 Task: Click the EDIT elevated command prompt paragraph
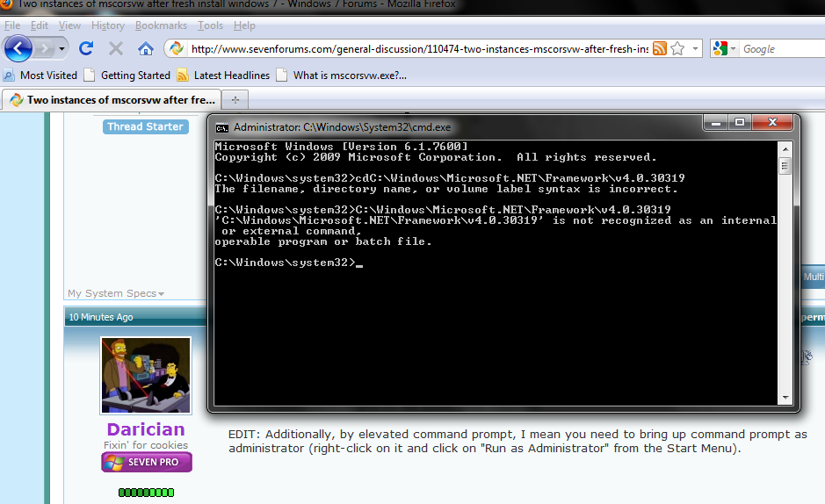(517, 442)
